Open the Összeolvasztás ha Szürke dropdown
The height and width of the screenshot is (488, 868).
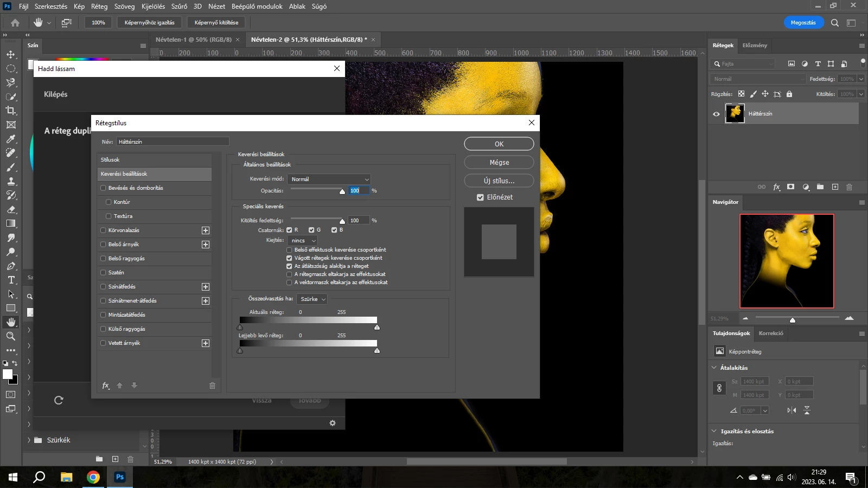pyautogui.click(x=312, y=299)
